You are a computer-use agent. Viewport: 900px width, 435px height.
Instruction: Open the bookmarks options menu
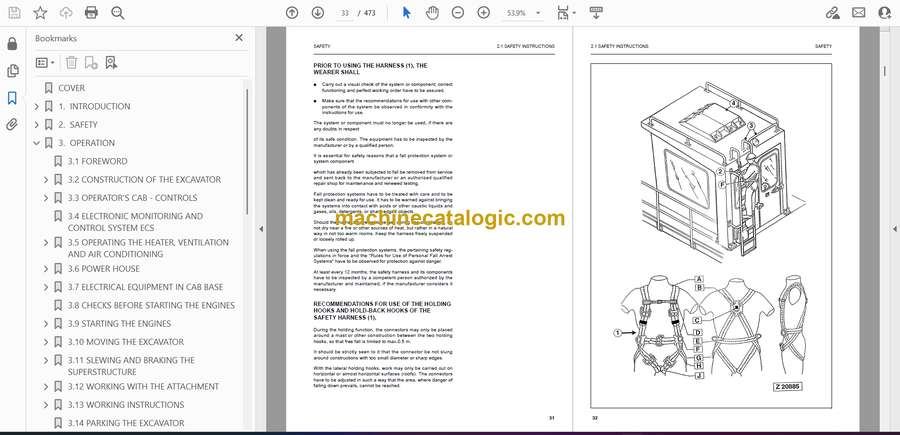[46, 62]
